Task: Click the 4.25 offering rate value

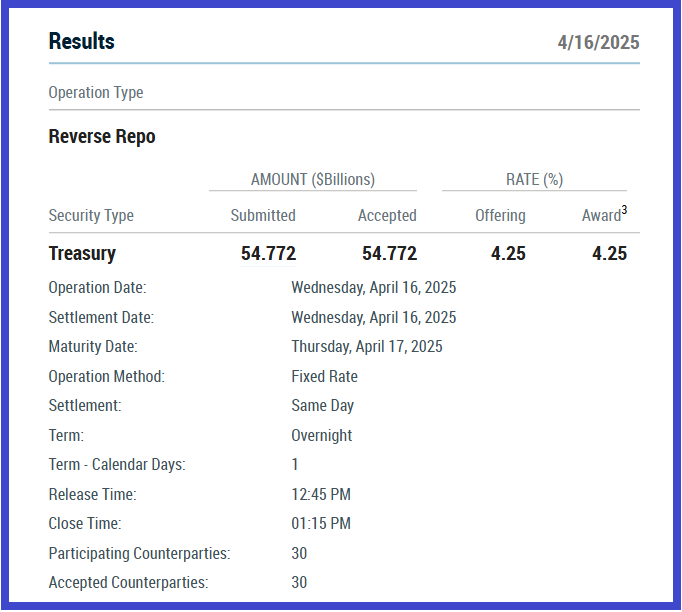Action: click(508, 254)
